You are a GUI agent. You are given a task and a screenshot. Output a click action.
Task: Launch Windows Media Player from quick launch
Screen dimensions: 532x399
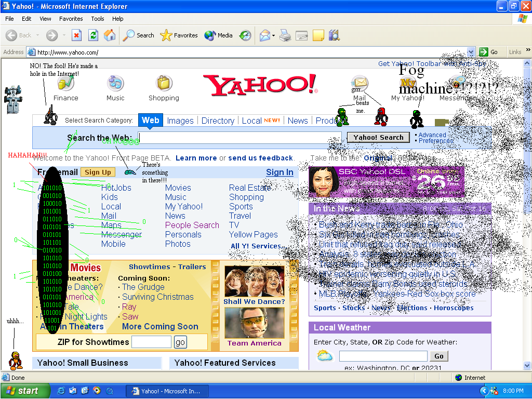point(97,391)
